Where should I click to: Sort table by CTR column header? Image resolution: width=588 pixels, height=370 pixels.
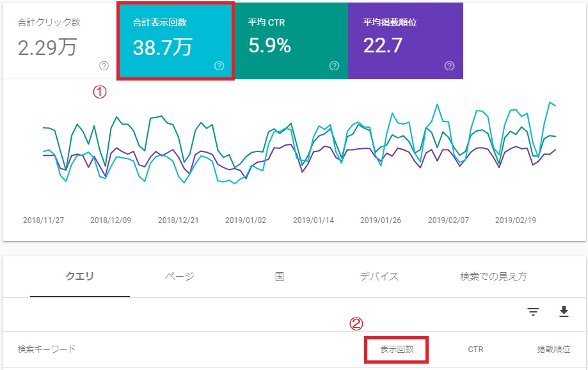pos(475,350)
